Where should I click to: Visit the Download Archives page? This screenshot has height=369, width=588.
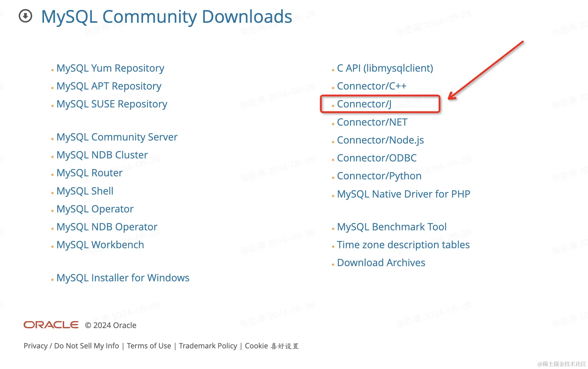coord(381,263)
